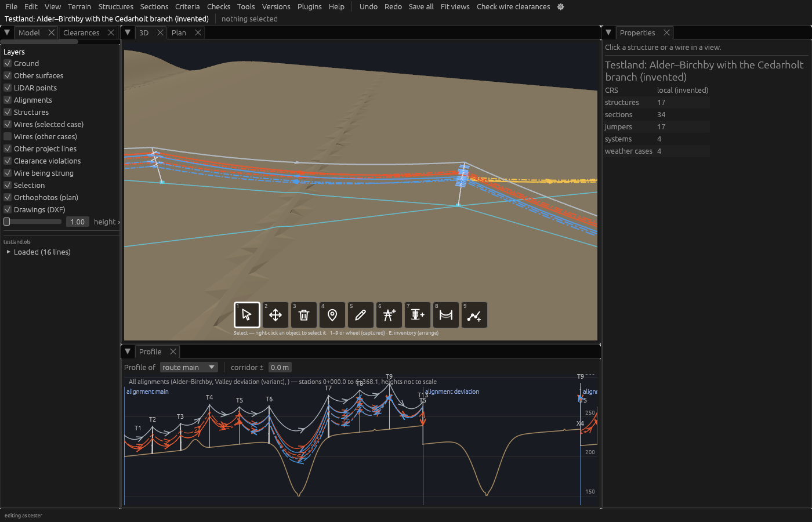Close the Clearances tab
This screenshot has height=522, width=812.
(x=111, y=32)
